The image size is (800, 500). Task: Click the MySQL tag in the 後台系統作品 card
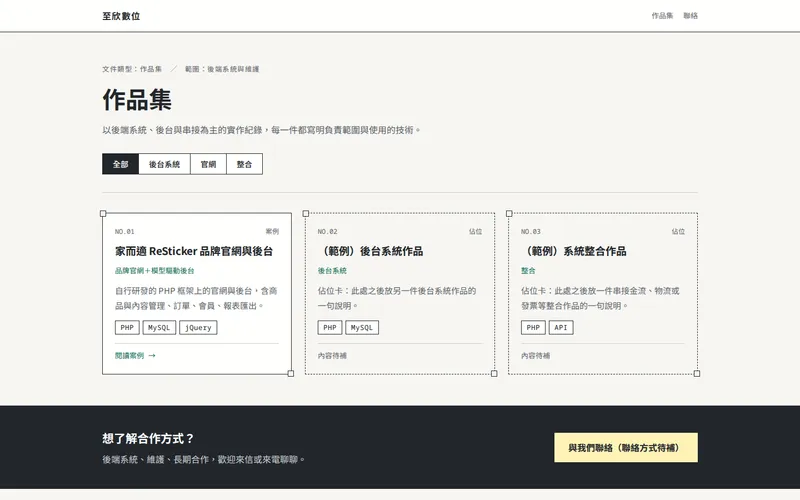click(x=362, y=328)
